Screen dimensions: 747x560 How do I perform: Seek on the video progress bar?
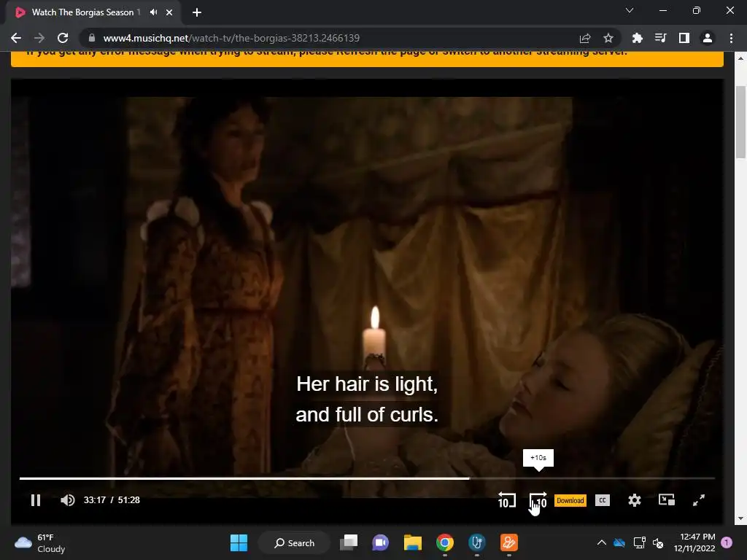(x=367, y=478)
